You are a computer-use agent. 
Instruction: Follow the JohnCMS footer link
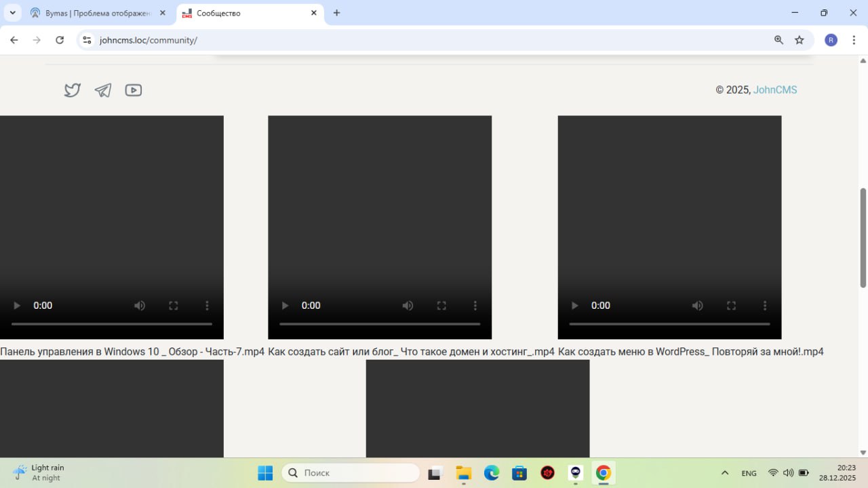775,90
